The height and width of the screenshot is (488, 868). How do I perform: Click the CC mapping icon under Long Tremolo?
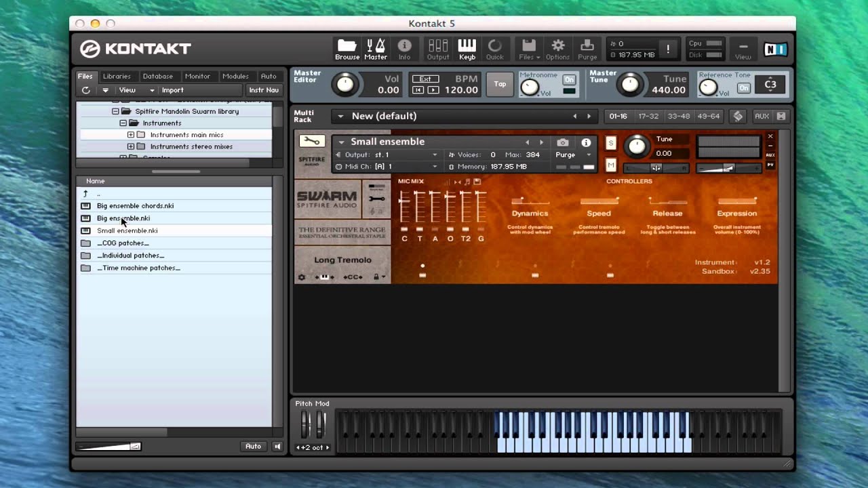point(353,277)
